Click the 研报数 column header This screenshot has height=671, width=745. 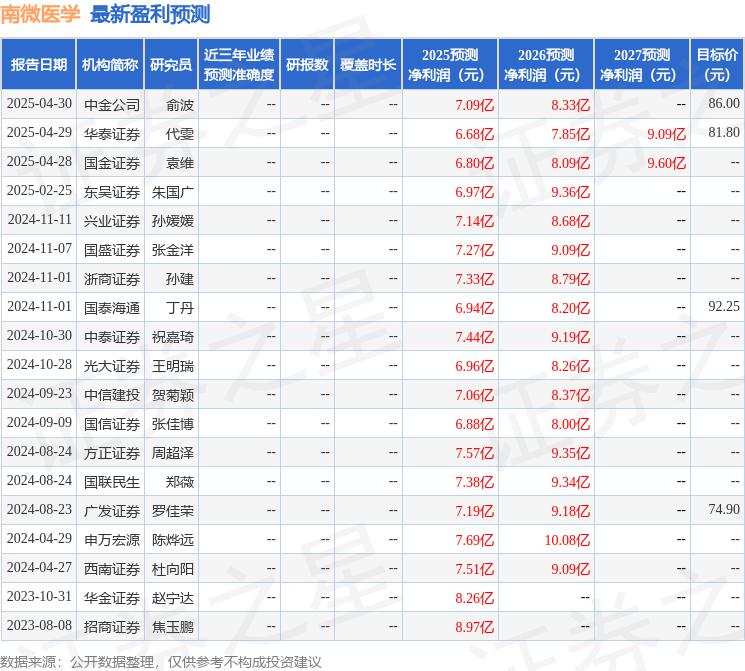pos(307,64)
